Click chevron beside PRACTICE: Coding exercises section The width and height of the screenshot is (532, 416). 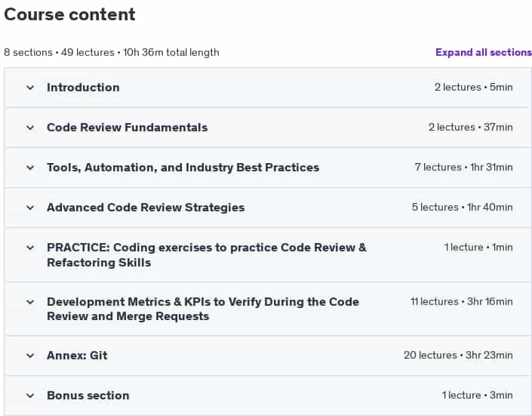30,248
